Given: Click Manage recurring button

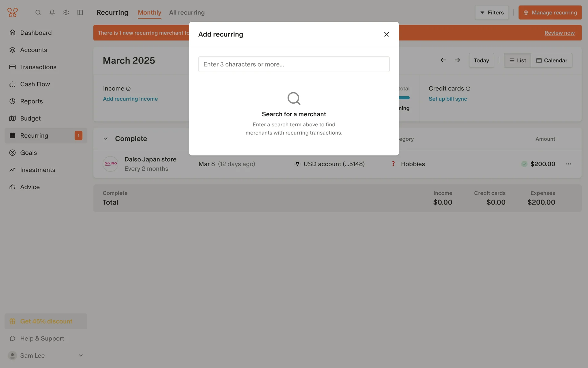Looking at the screenshot, I should tap(550, 13).
